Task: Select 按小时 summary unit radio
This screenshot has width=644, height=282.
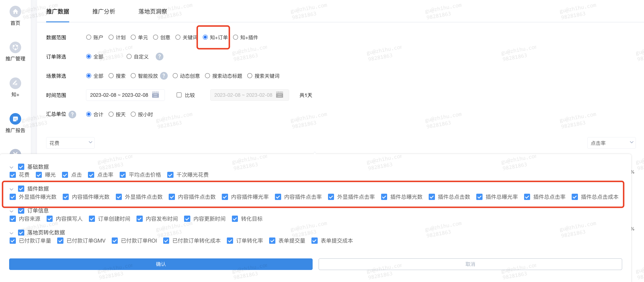Action: [133, 114]
